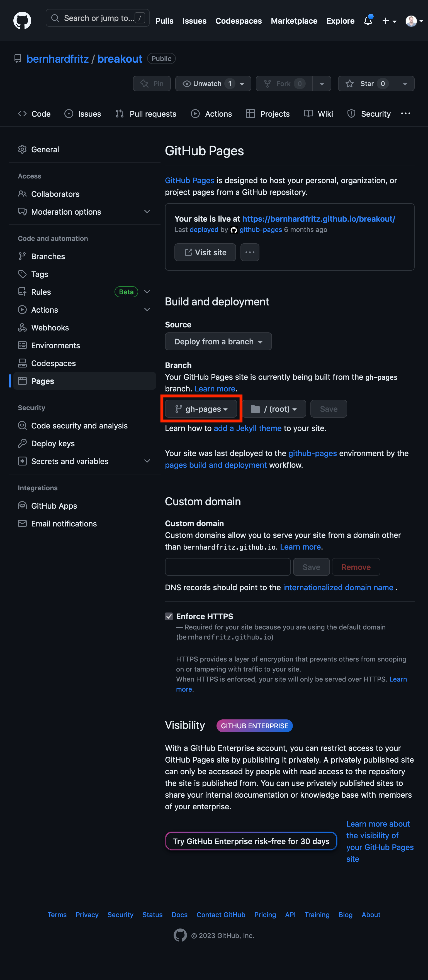Open Marketplace in top navigation

294,21
